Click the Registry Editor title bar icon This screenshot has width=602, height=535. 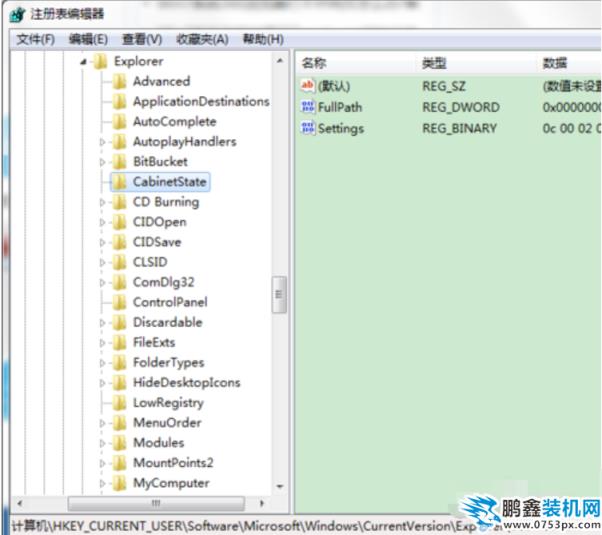(17, 15)
